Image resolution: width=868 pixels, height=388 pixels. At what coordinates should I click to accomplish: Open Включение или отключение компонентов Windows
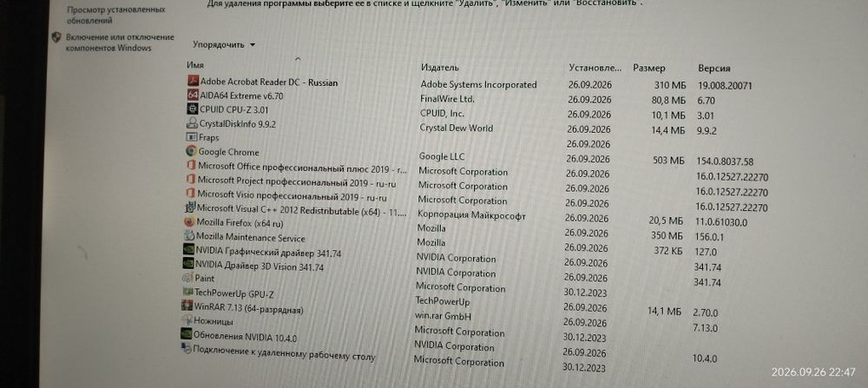pyautogui.click(x=120, y=43)
